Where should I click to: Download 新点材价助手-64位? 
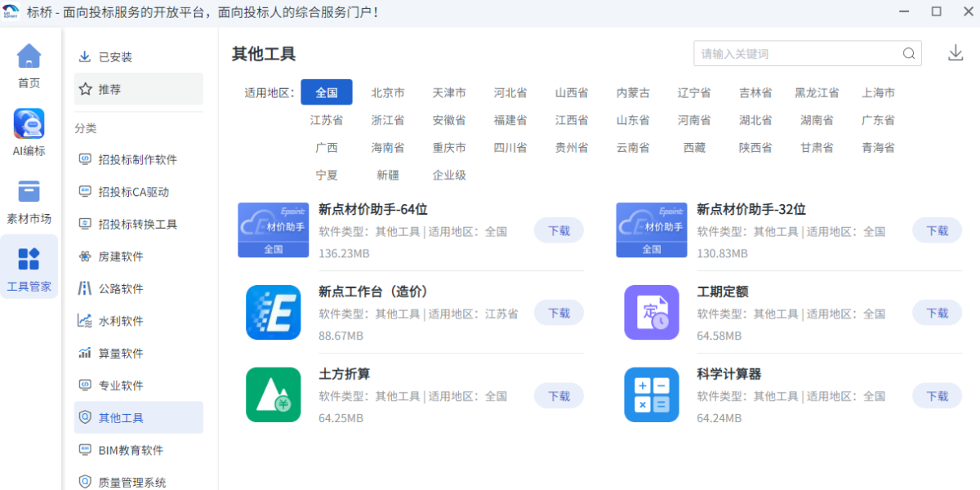point(559,231)
